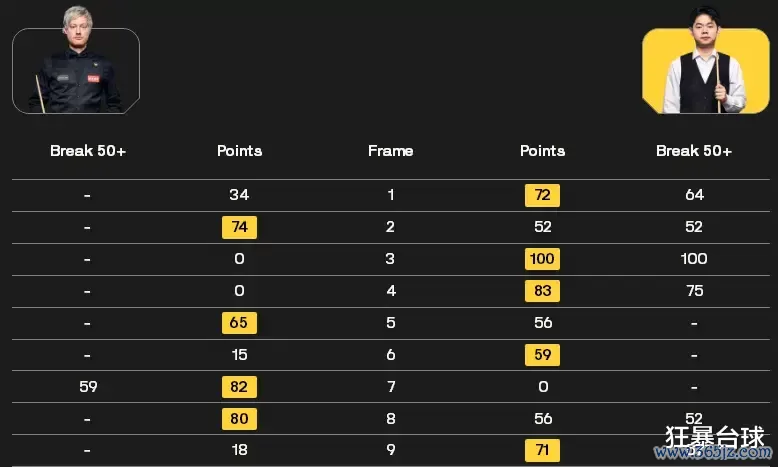Click the highlighted 72 score in frame 1
Viewport: 778px width, 467px height.
[542, 195]
